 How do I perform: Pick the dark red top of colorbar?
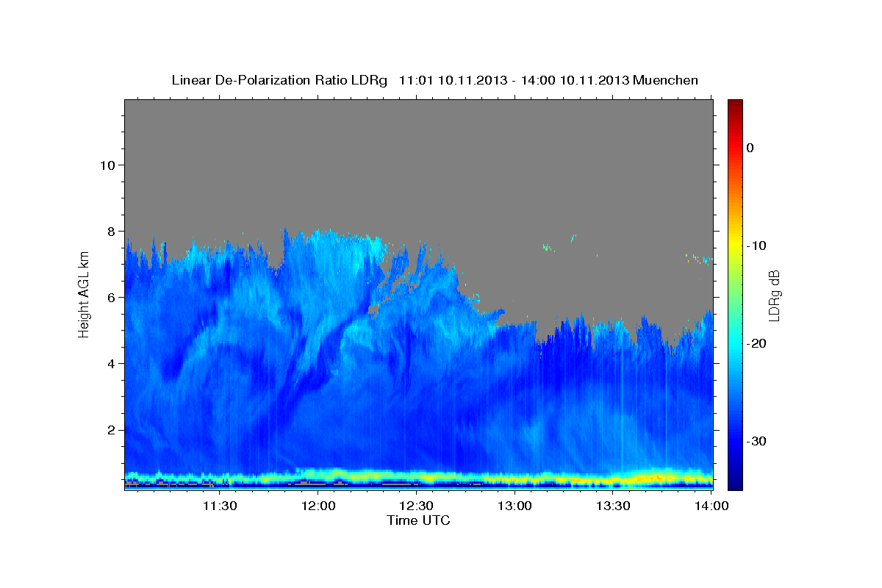(735, 104)
